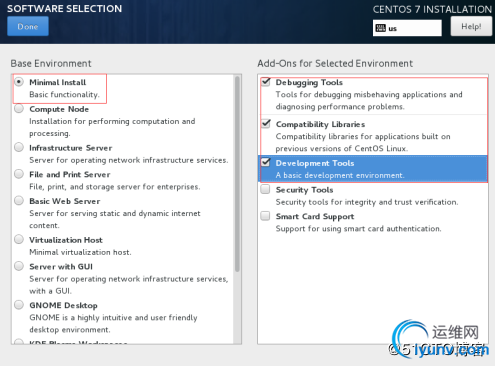This screenshot has width=495, height=366.
Task: Choose GNOME Desktop radio button
Action: [19, 305]
